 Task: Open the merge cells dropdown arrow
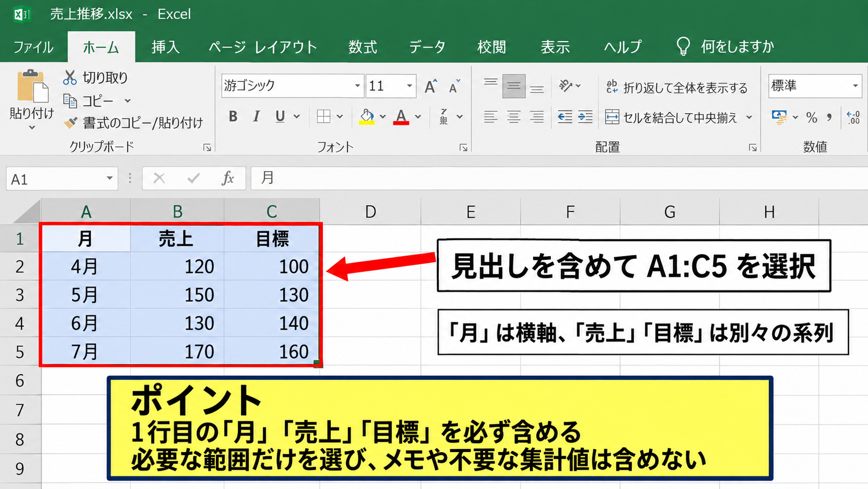click(749, 117)
